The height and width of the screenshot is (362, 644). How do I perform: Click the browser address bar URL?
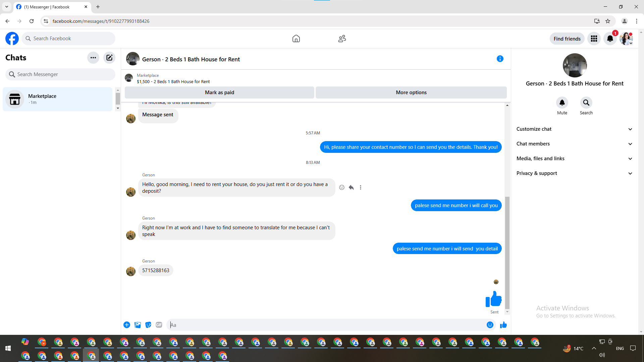[x=101, y=21]
